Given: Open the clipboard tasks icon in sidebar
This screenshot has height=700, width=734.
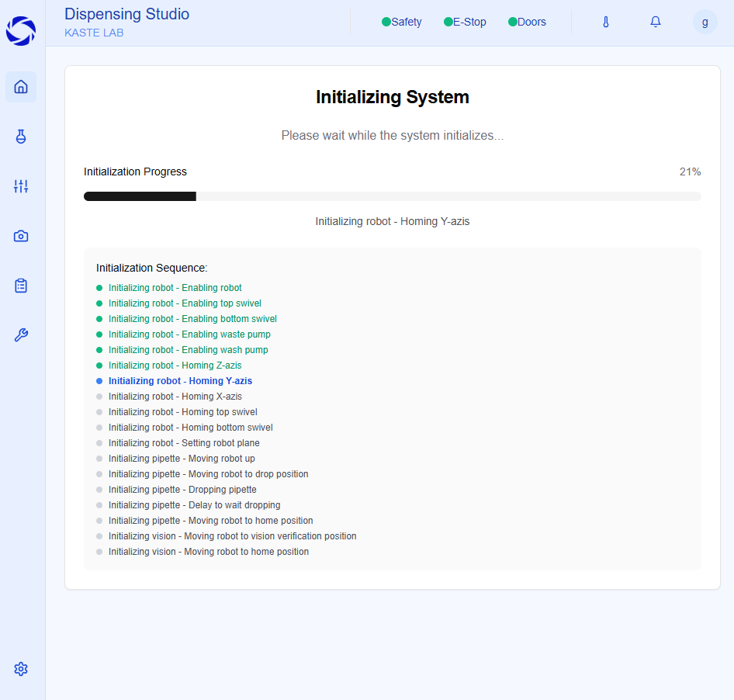Looking at the screenshot, I should coord(21,286).
